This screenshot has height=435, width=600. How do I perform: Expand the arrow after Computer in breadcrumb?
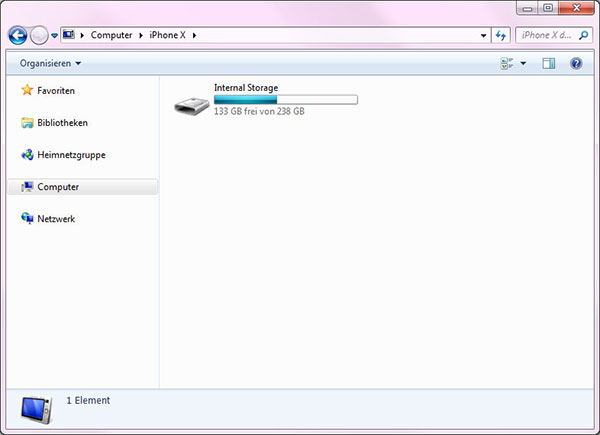[141, 35]
